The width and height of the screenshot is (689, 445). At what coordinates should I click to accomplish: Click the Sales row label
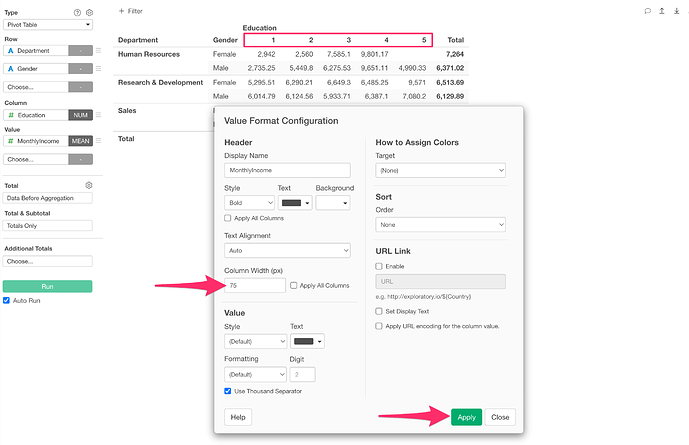(127, 110)
